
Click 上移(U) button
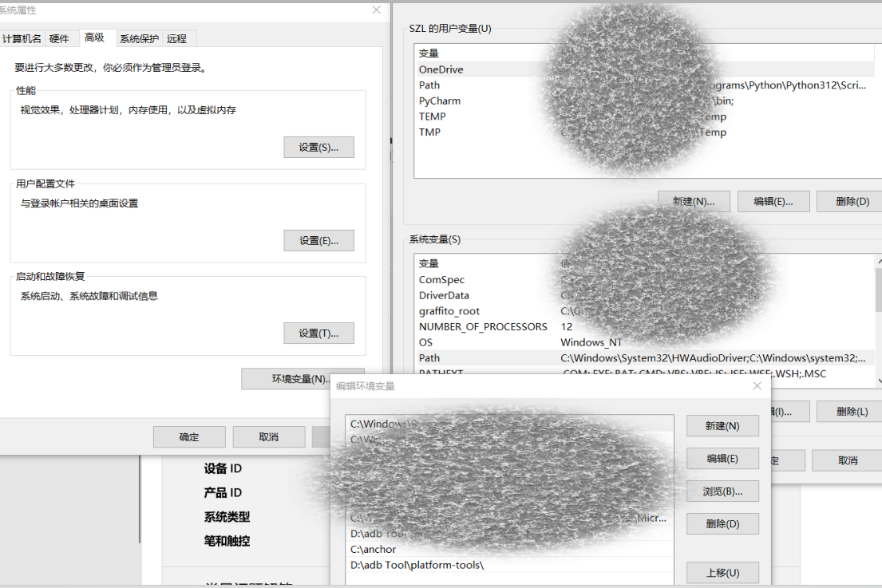tap(722, 573)
